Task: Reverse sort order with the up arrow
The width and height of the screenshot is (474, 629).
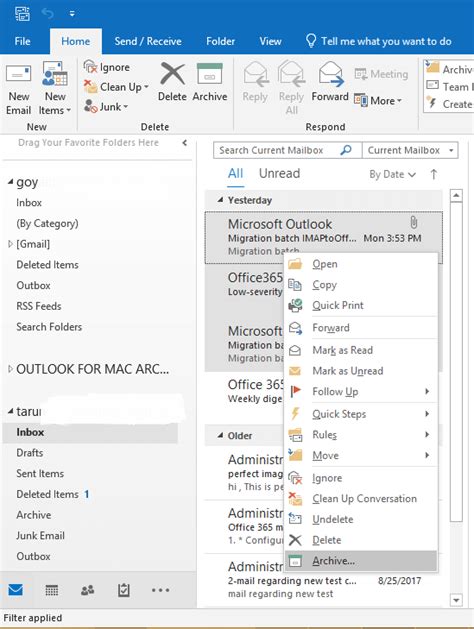Action: coord(433,174)
